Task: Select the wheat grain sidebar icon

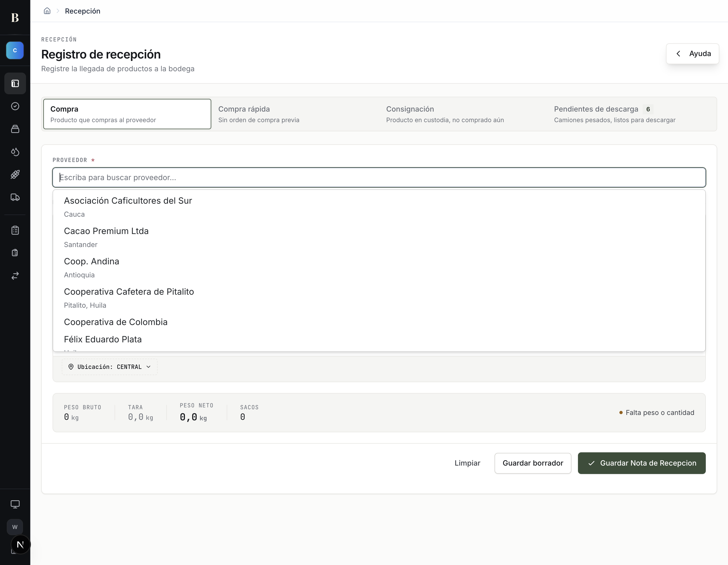Action: pos(15,174)
